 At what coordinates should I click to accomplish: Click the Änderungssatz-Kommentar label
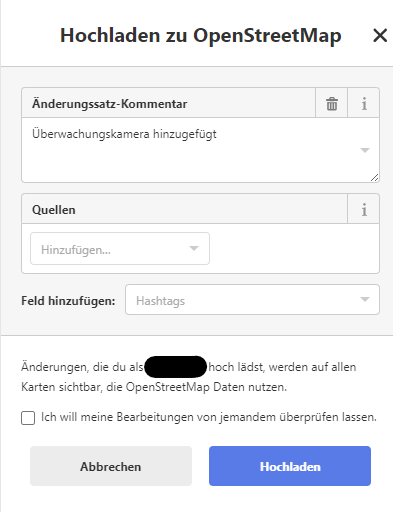(110, 104)
